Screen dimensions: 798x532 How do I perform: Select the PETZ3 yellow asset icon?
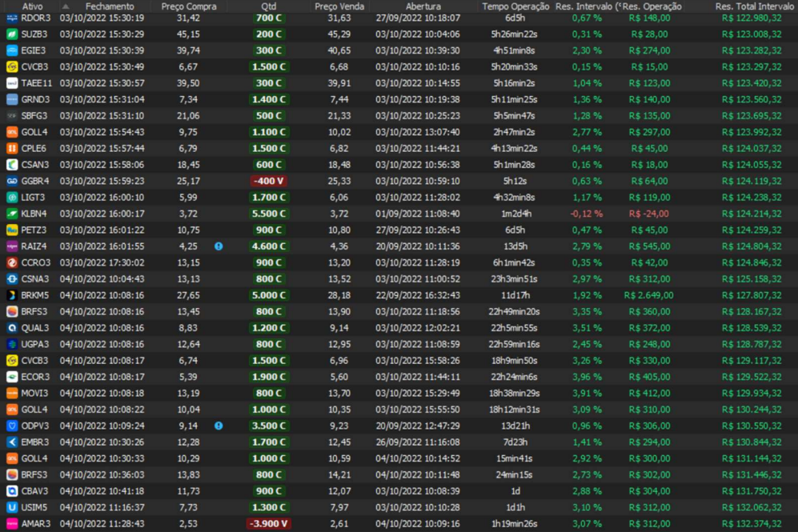click(12, 230)
